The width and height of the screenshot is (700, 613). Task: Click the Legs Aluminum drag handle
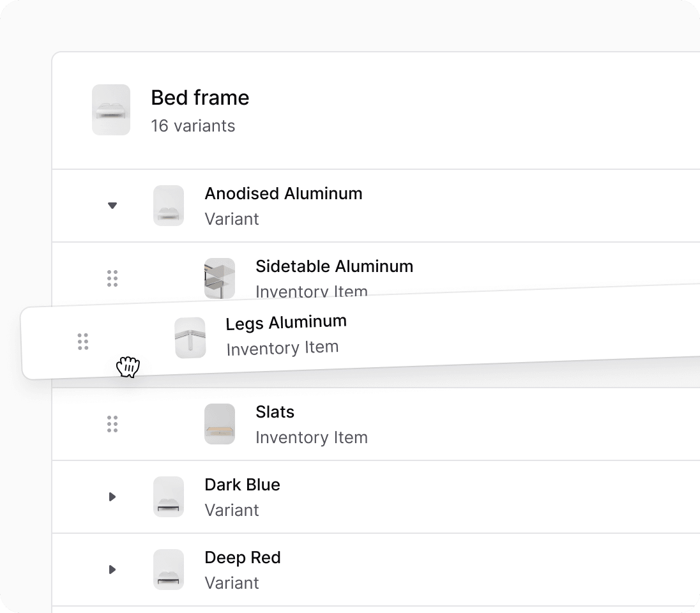pyautogui.click(x=83, y=342)
